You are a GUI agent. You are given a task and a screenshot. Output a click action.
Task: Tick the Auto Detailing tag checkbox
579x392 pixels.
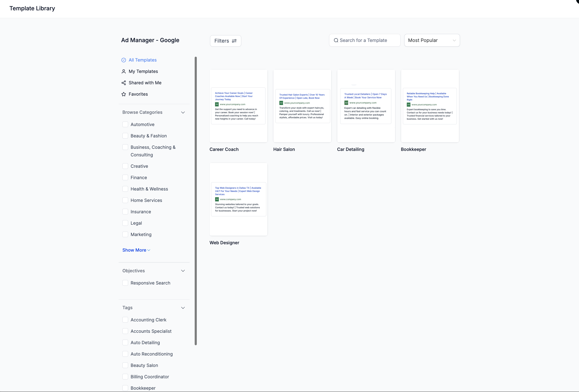(x=125, y=342)
